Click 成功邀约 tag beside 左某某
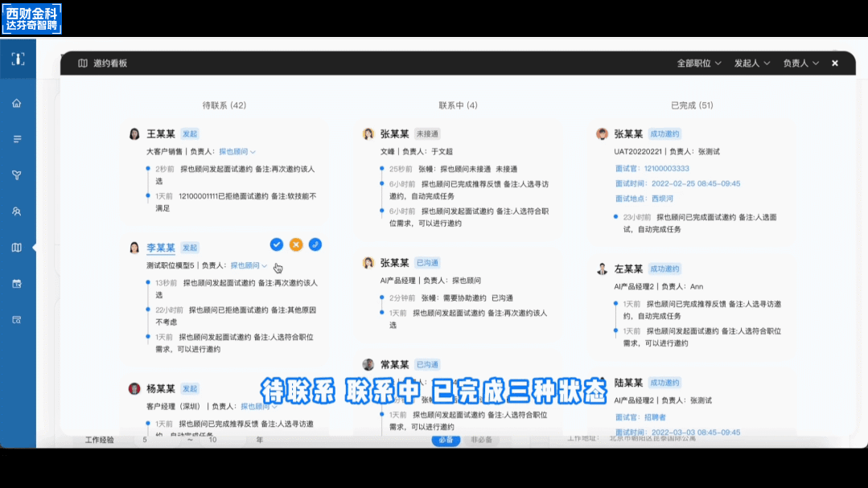The image size is (868, 488). (664, 269)
